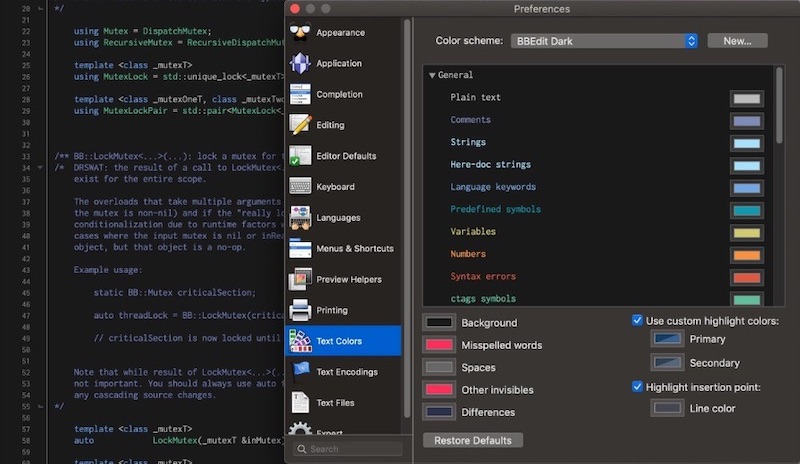The height and width of the screenshot is (464, 800).
Task: Select the Text Files document icon
Action: (x=300, y=403)
